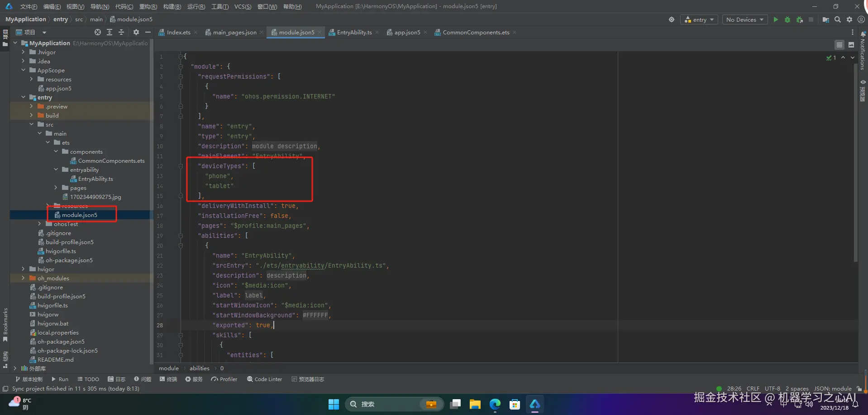The image size is (868, 415).
Task: Switch to the Index.ets editor tab
Action: [178, 32]
